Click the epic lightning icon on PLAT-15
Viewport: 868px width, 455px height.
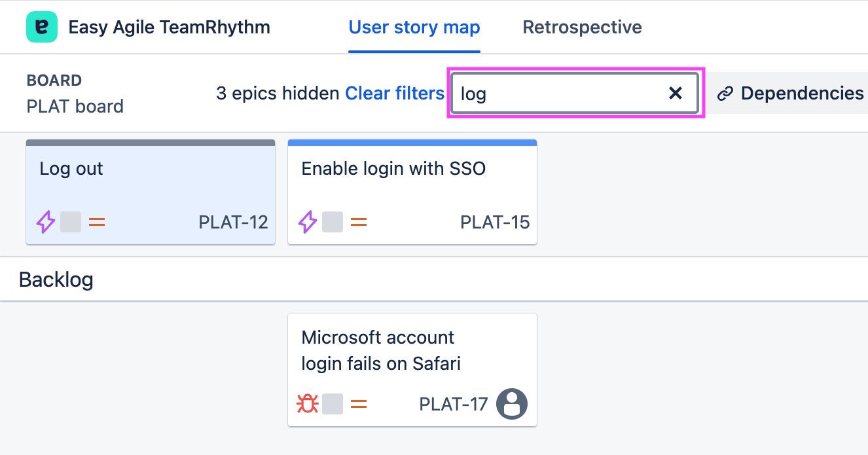pyautogui.click(x=307, y=223)
